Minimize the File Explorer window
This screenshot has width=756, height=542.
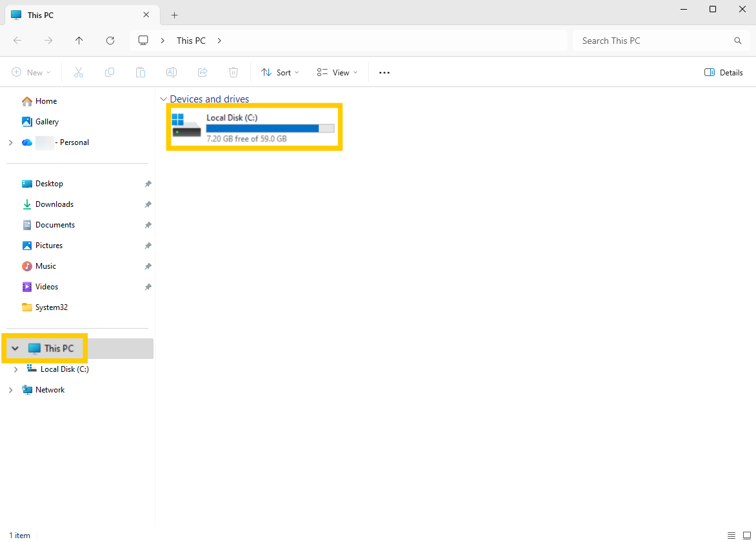pyautogui.click(x=684, y=9)
